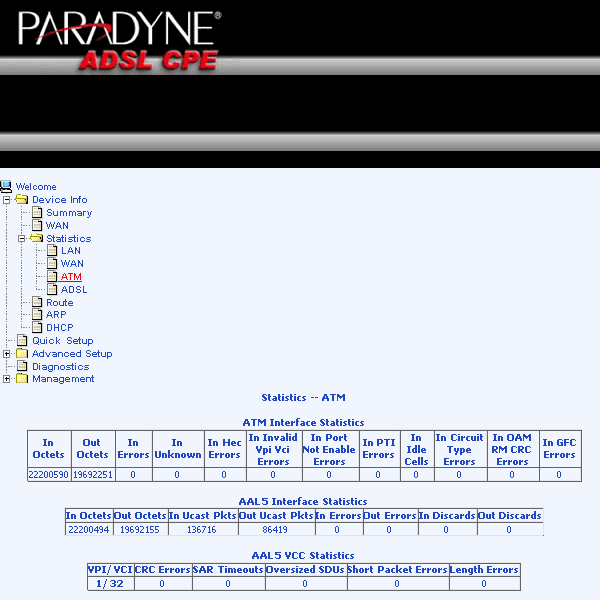The image size is (600, 600).
Task: Select the red ATM statistics link
Action: 71,277
